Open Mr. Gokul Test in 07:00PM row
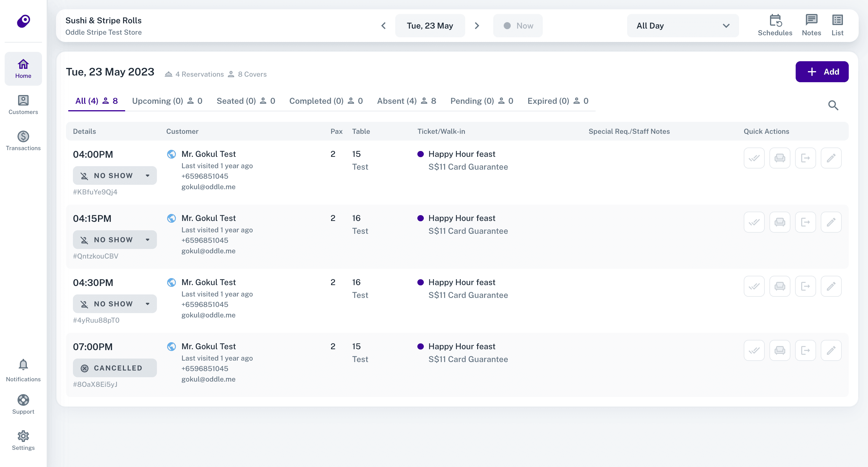868x467 pixels. coord(208,347)
